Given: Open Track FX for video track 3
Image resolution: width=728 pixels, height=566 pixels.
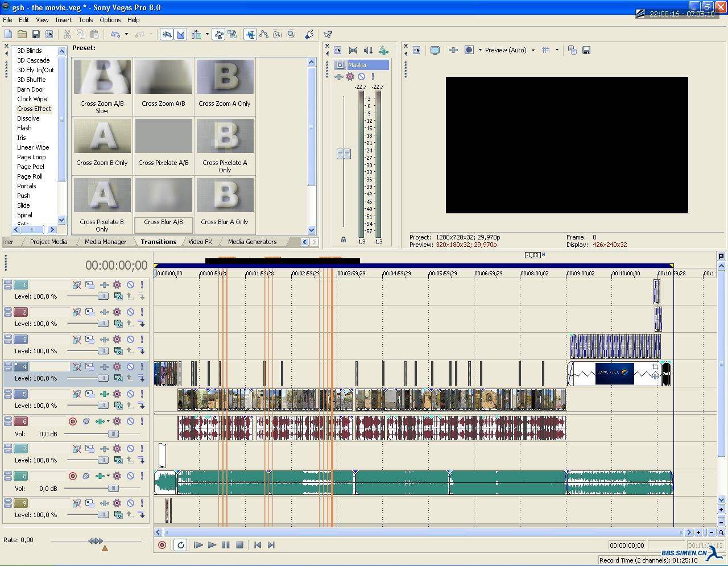Looking at the screenshot, I should click(105, 340).
